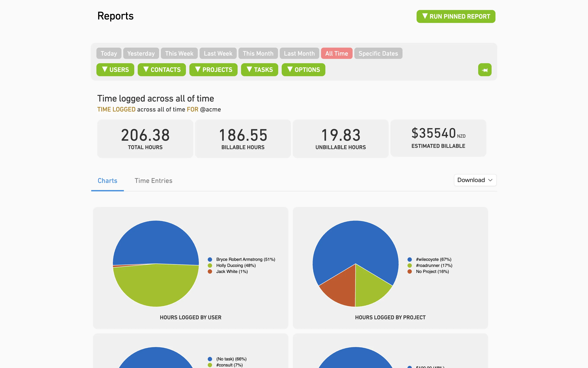Click the #consult legend dot
The image size is (588, 368).
point(210,365)
